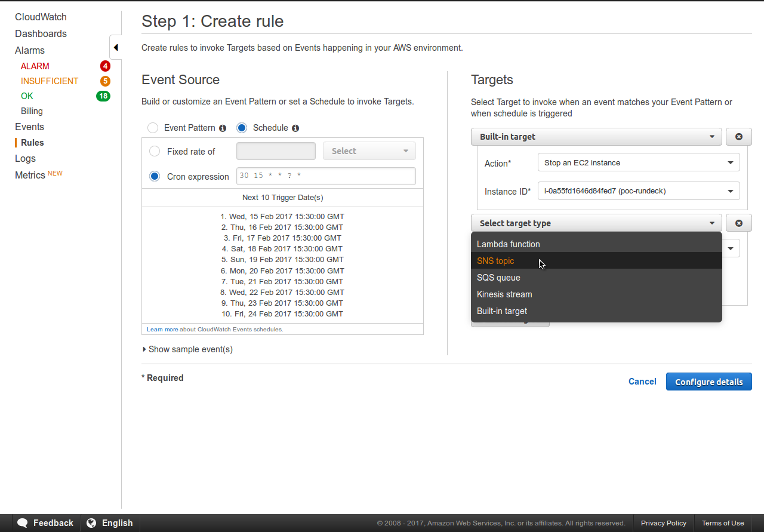Screen dimensions: 764x532
Task: Open the Terms of Use link
Action: point(723,523)
